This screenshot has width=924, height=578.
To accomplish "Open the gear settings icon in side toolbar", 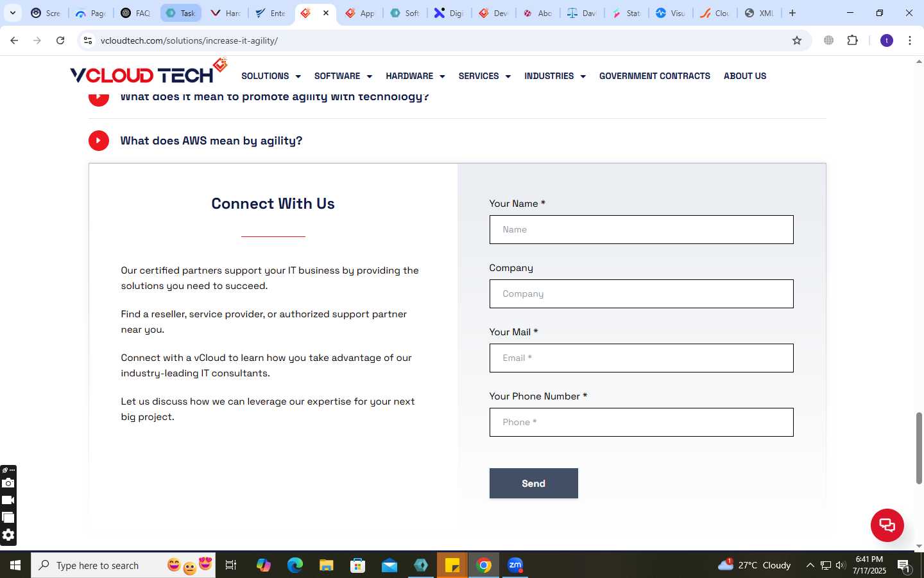I will coord(8,535).
